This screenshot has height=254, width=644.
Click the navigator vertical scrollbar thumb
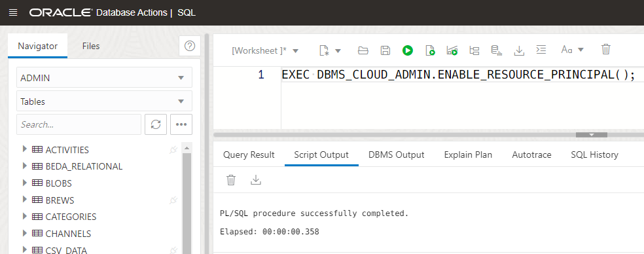(187, 204)
